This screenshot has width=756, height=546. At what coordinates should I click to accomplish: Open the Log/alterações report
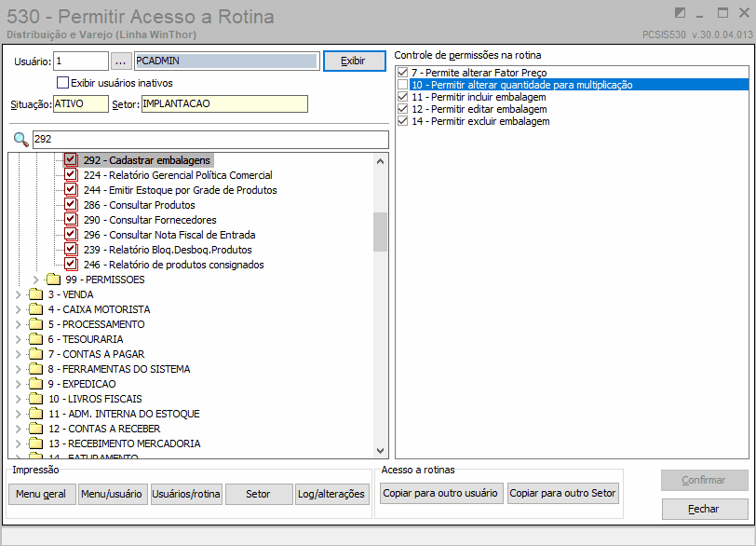coord(331,494)
